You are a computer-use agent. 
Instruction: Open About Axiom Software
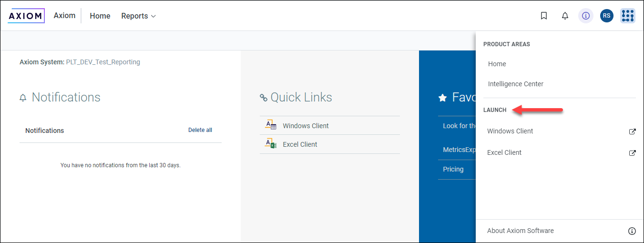(520, 231)
